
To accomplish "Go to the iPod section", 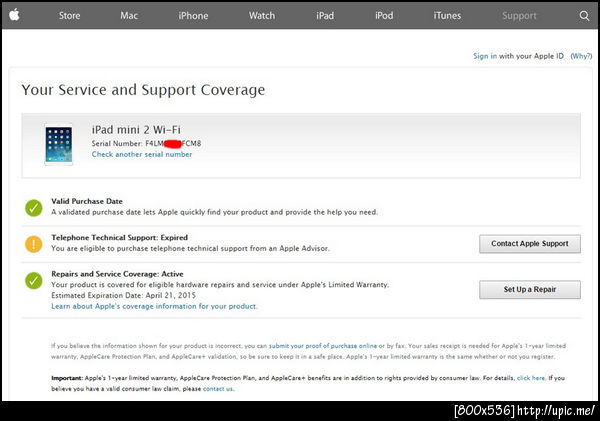I will click(x=384, y=16).
